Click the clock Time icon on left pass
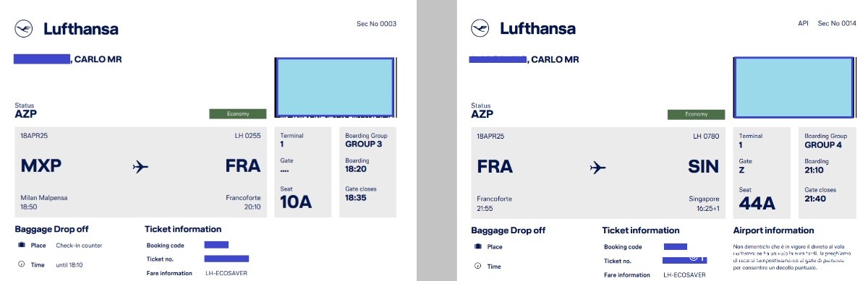The image size is (868, 281). 21,265
